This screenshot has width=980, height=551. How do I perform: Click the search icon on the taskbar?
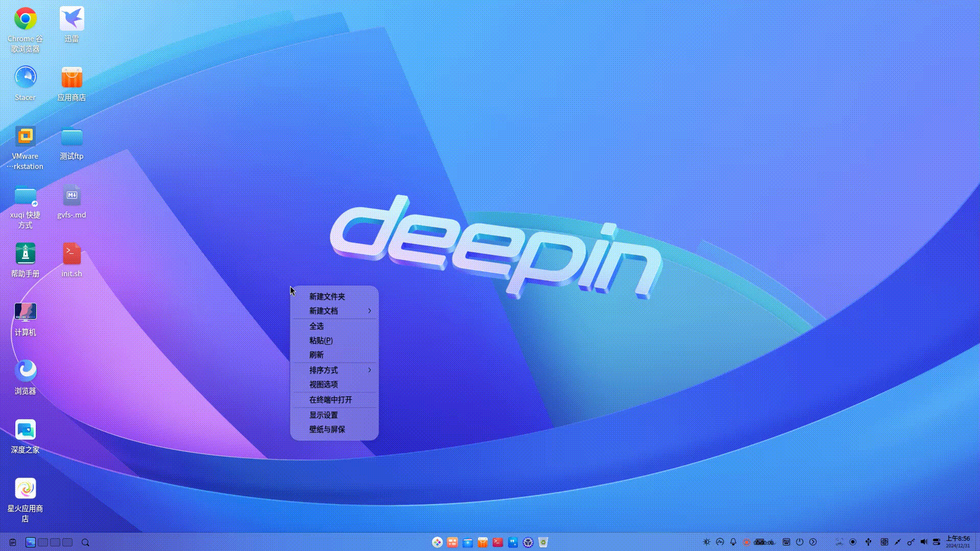coord(85,542)
